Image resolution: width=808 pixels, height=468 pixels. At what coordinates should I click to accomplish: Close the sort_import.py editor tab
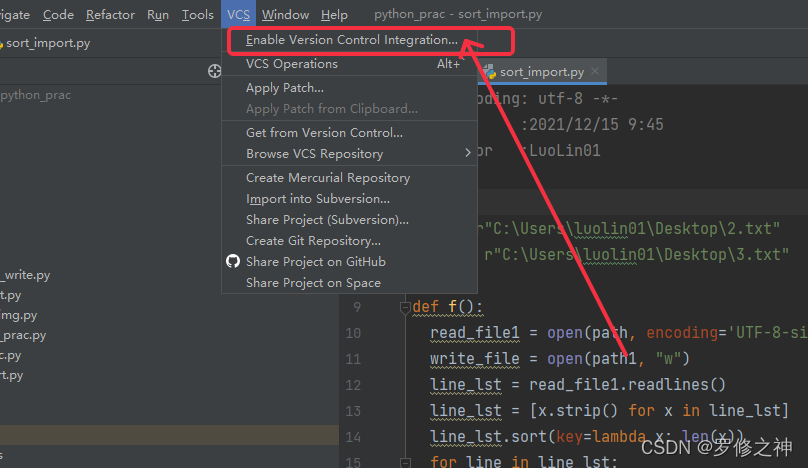(x=595, y=71)
